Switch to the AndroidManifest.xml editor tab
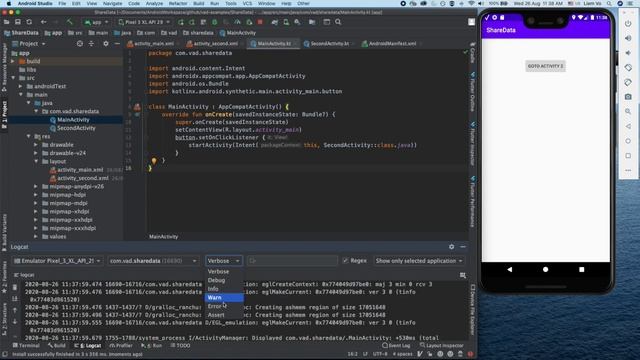The width and height of the screenshot is (640, 360). pyautogui.click(x=392, y=43)
